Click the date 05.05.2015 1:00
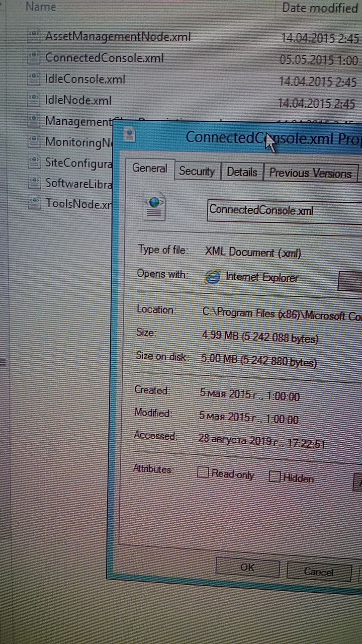This screenshot has width=362, height=644. (319, 60)
